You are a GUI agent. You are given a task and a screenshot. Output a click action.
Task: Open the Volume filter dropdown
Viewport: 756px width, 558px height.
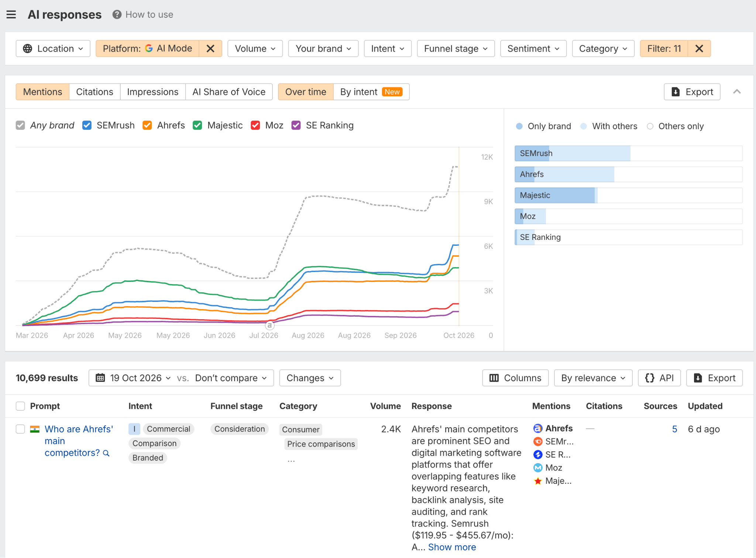[255, 49]
